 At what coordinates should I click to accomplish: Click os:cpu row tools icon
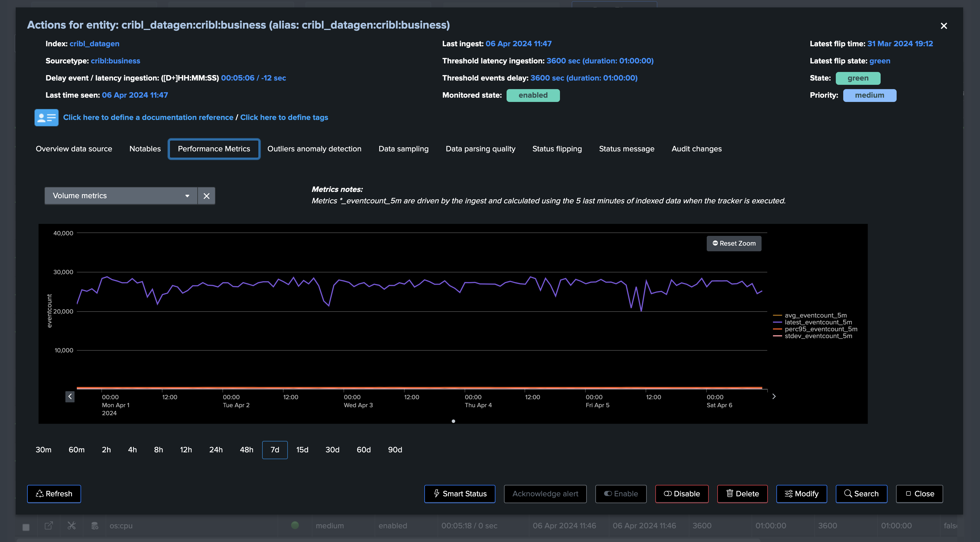tap(71, 526)
